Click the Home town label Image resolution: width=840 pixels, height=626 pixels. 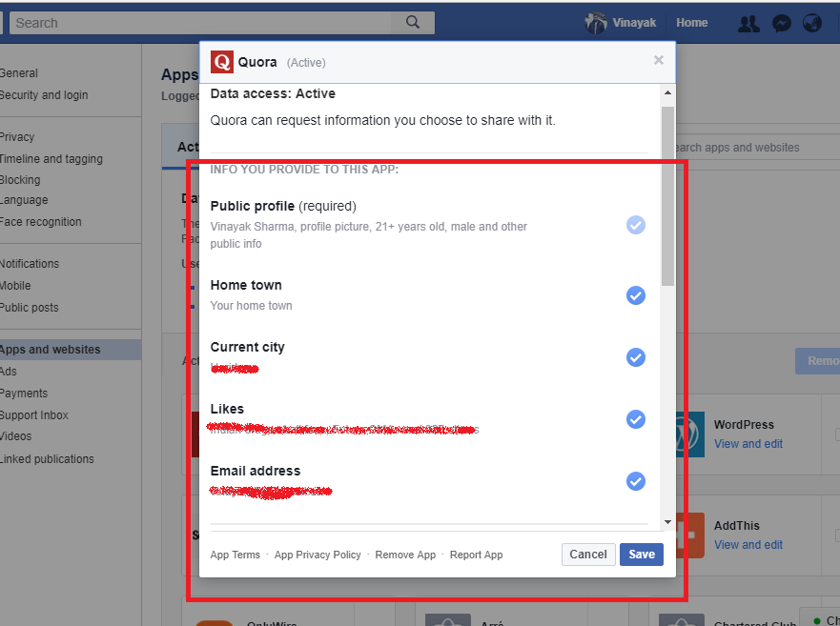[246, 285]
